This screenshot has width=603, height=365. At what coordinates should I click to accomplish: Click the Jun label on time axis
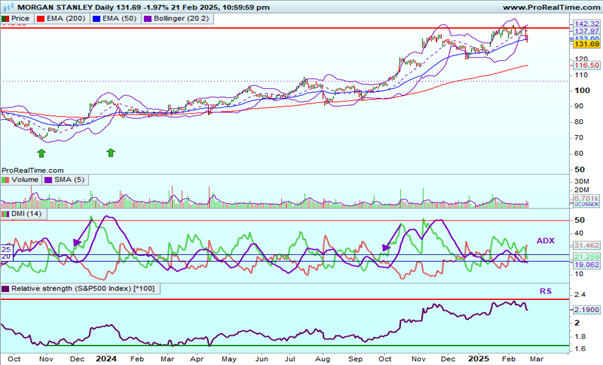point(262,359)
